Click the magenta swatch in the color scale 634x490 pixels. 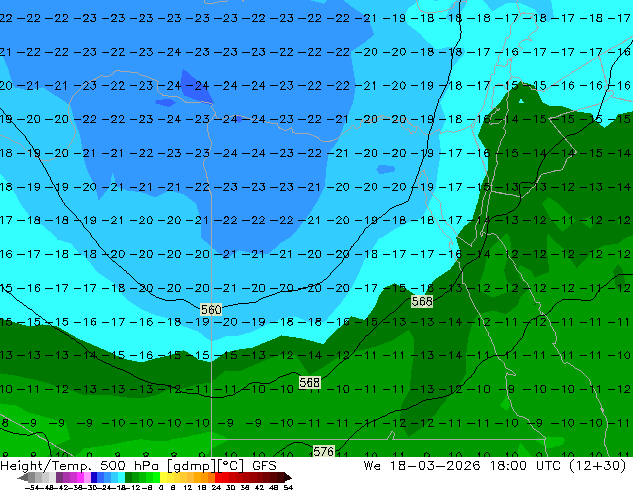80,477
